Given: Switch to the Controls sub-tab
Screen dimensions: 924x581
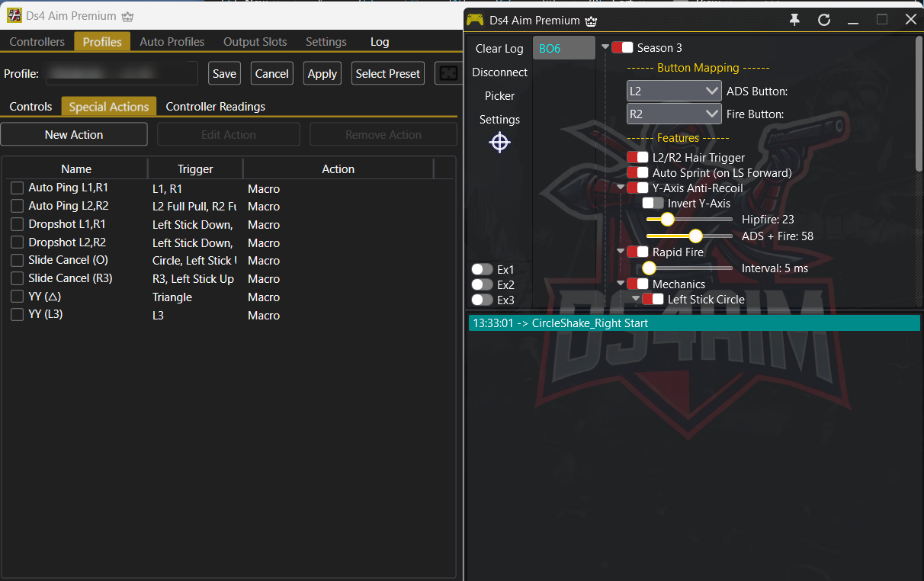Looking at the screenshot, I should 30,106.
